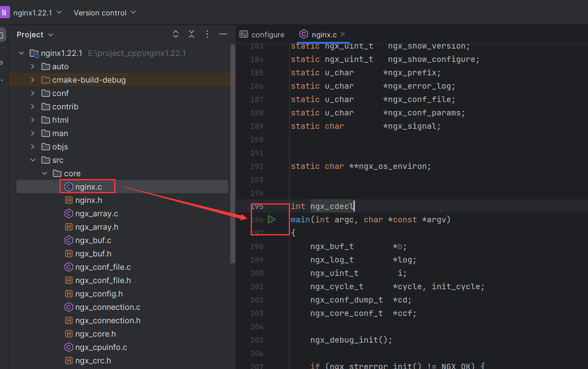Click the C file icon of ngx_cpuinfo.c
The width and height of the screenshot is (588, 369).
click(x=69, y=347)
